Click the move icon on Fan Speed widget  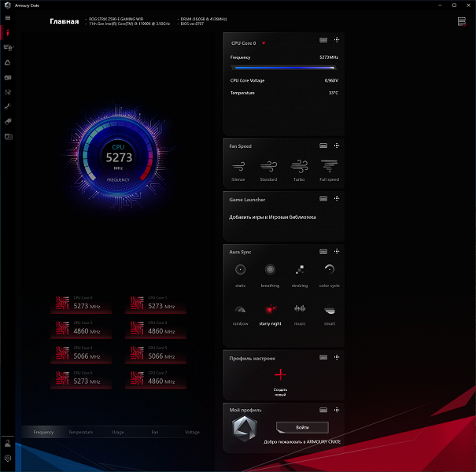pos(337,146)
